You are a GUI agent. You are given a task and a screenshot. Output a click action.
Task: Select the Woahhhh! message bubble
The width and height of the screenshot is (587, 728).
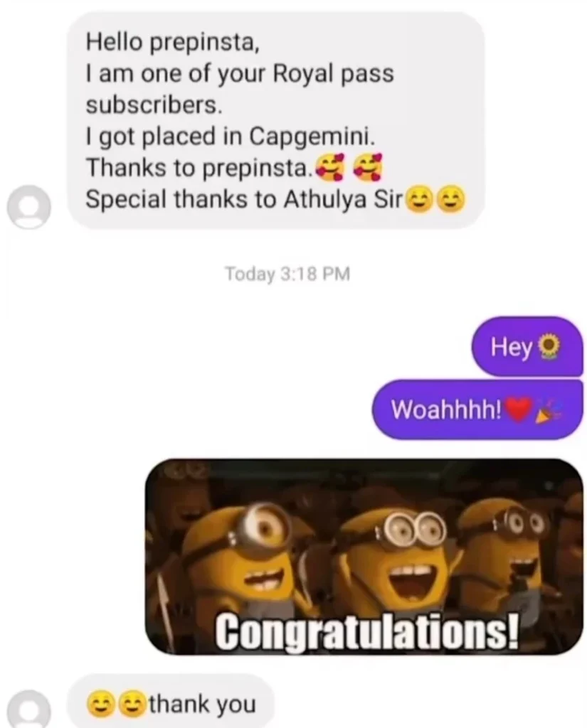point(477,409)
